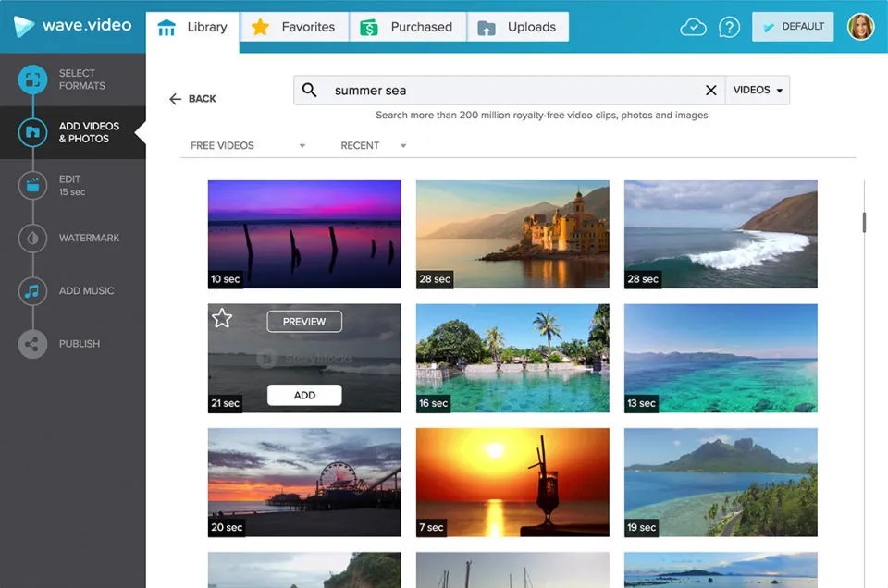The height and width of the screenshot is (588, 888).
Task: Open the VIDEOS media type dropdown
Action: (757, 90)
